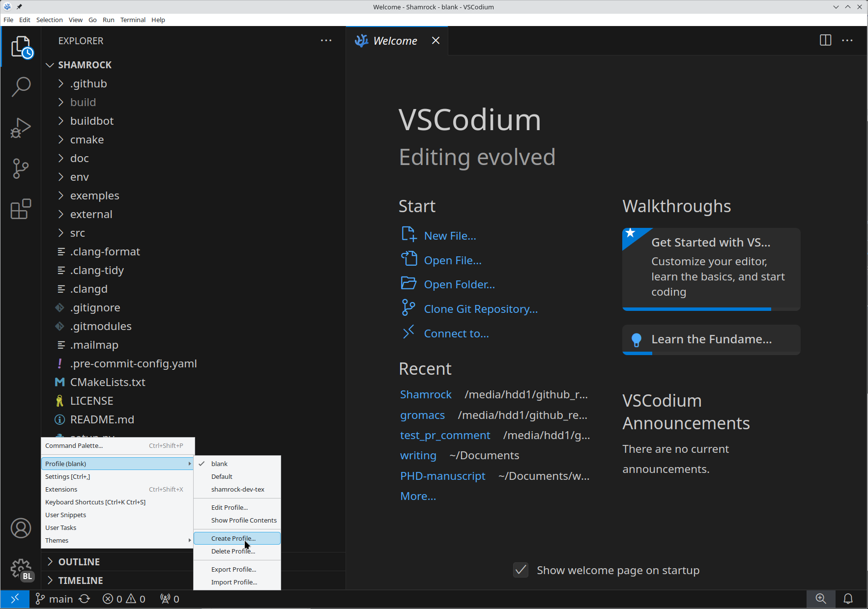This screenshot has width=868, height=609.
Task: Open notifications bell icon
Action: [848, 599]
